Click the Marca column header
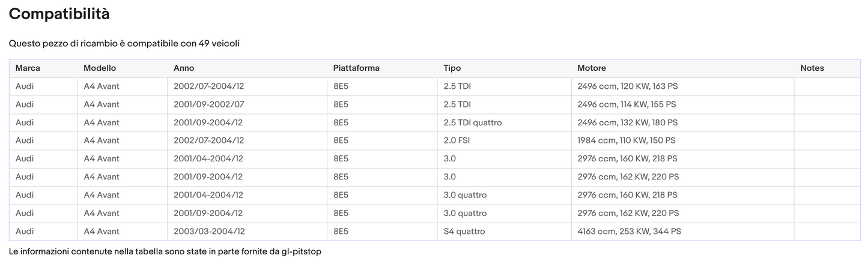Screen dimensions: 868x264 click(28, 68)
